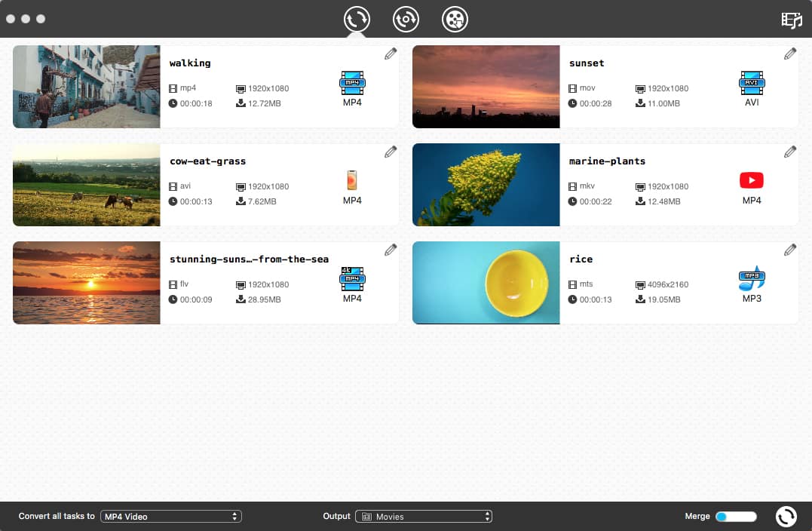Open the film reel download tab
The height and width of the screenshot is (531, 812).
click(455, 20)
